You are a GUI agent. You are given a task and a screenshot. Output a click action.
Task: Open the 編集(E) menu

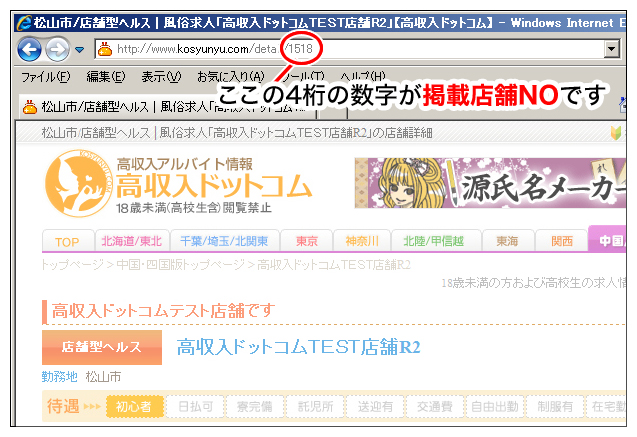106,76
